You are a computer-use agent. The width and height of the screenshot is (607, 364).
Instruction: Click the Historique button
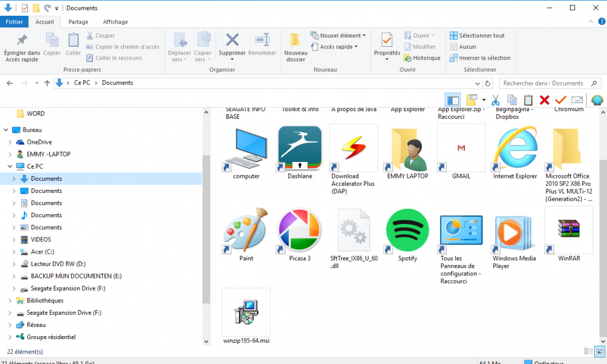(x=422, y=58)
